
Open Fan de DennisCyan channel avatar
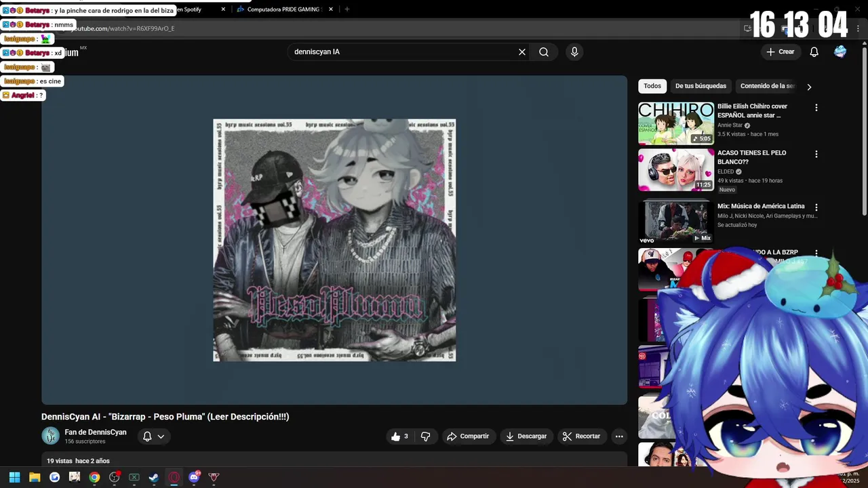[50, 436]
